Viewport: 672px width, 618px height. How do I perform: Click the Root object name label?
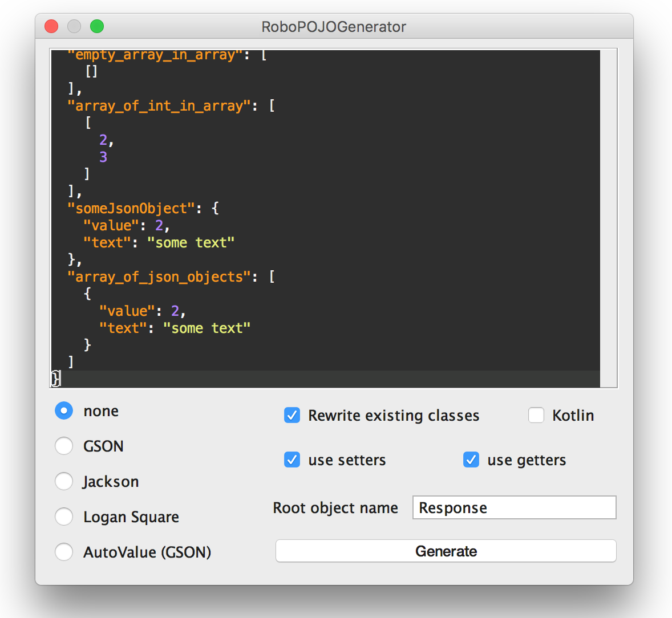(335, 508)
